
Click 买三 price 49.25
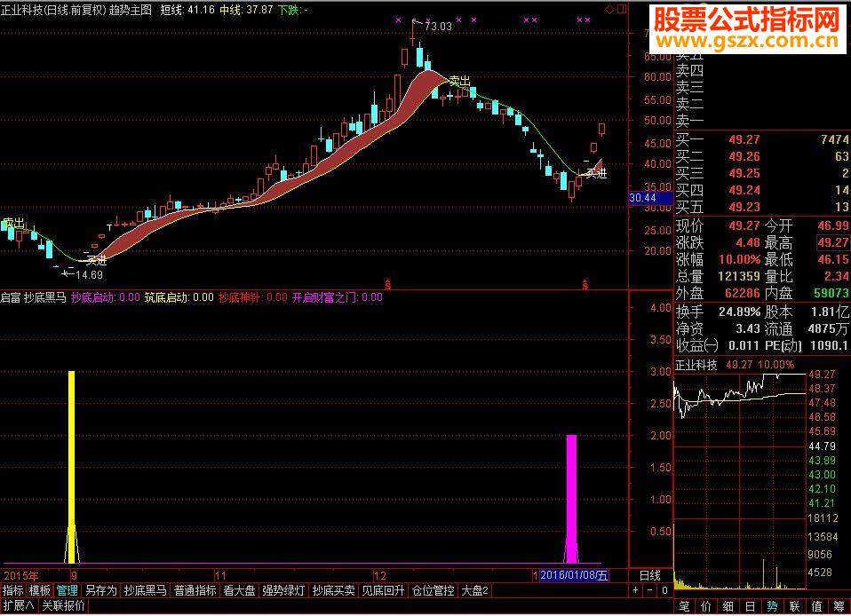[744, 173]
